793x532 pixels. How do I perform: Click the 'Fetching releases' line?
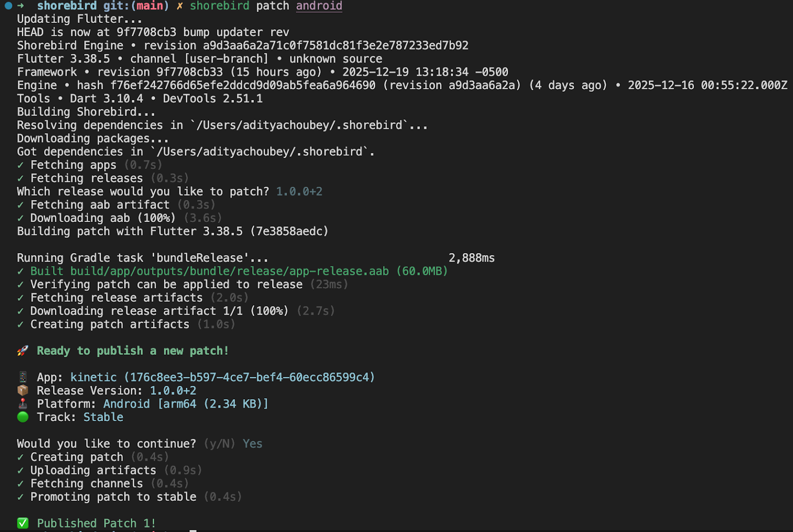tap(103, 178)
